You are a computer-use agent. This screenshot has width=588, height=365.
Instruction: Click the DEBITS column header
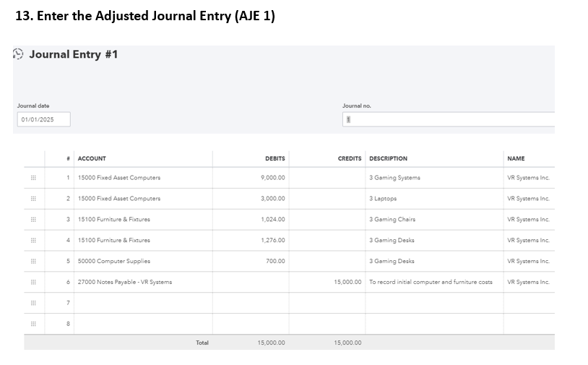[275, 159]
